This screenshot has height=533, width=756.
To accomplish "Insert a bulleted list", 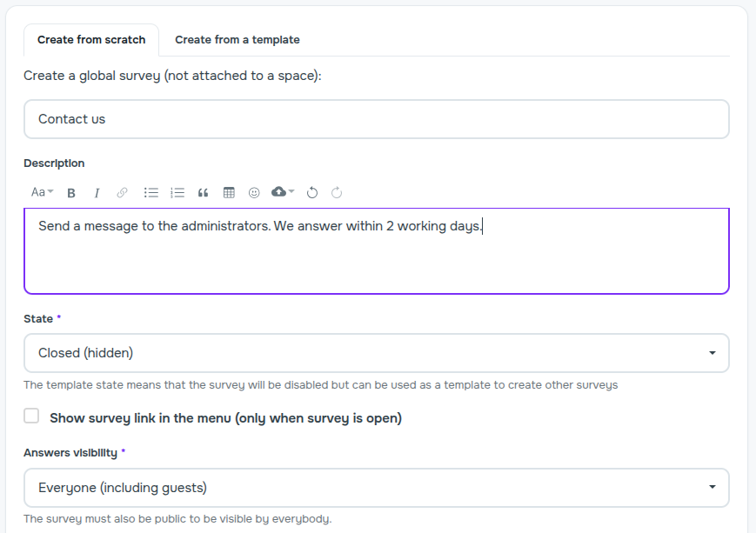I will pyautogui.click(x=151, y=193).
